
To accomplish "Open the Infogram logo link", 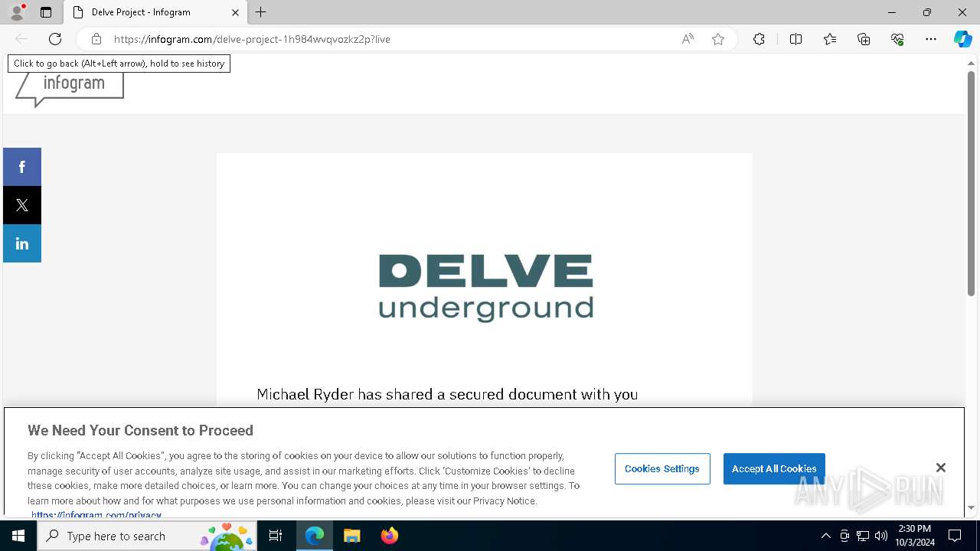I will 70,88.
